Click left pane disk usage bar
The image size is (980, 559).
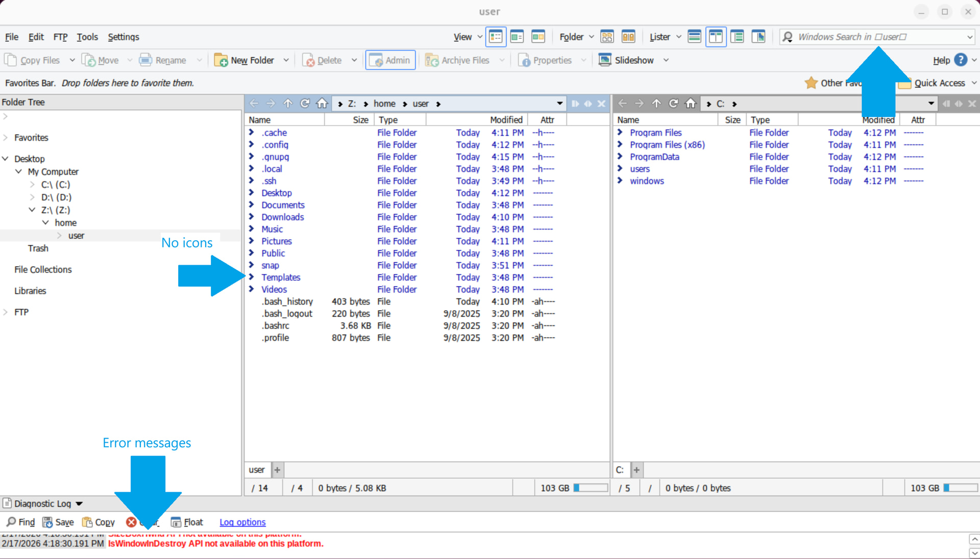click(x=590, y=488)
